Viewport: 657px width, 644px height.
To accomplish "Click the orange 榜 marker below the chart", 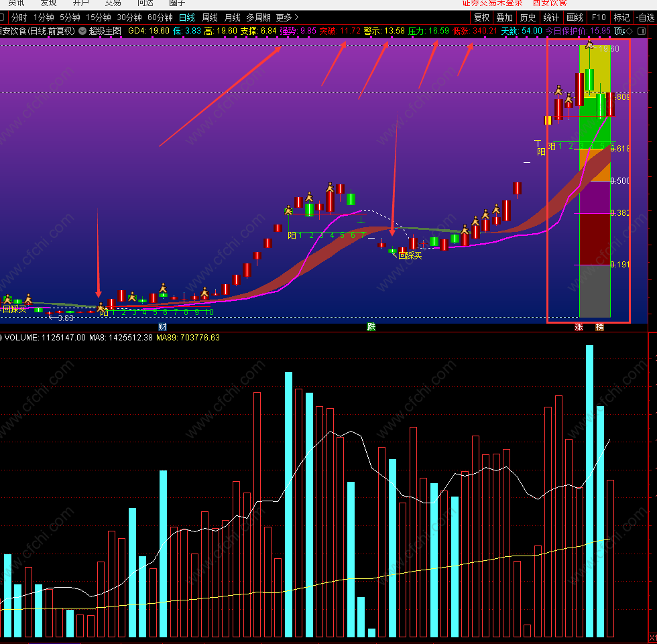I will click(x=599, y=327).
